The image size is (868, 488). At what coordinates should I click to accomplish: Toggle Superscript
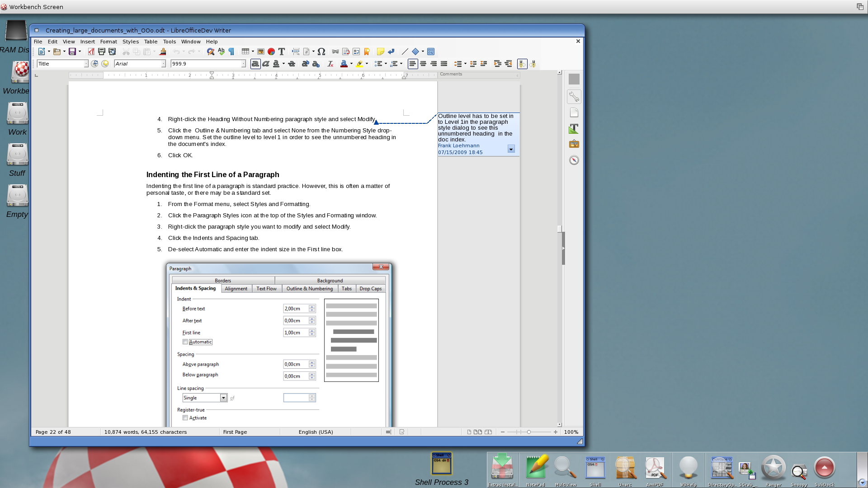click(x=306, y=64)
